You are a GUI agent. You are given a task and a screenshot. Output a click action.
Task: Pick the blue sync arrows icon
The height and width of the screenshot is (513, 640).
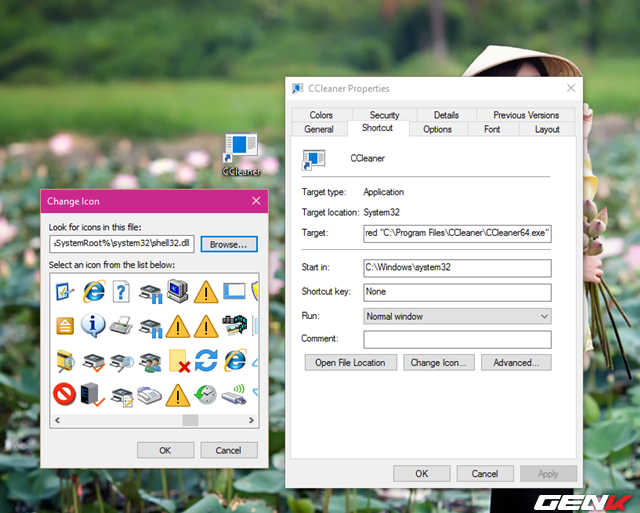pyautogui.click(x=206, y=360)
